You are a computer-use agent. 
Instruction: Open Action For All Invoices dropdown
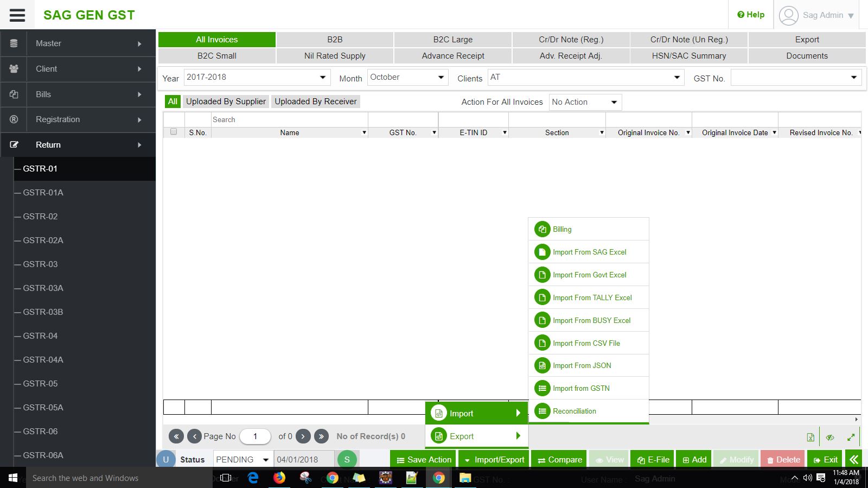[x=585, y=102]
